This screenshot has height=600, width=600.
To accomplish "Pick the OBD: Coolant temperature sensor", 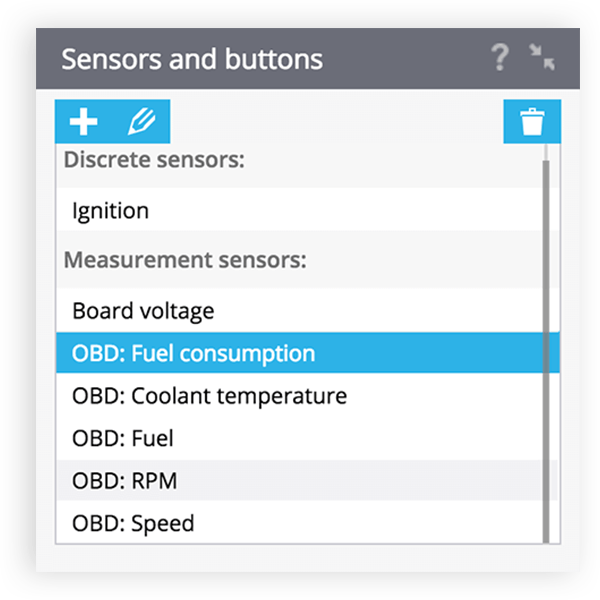I will (299, 395).
